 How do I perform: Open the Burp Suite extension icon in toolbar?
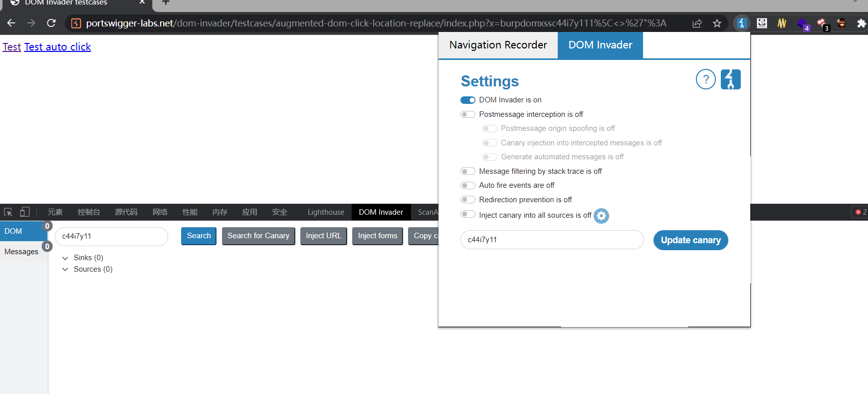pyautogui.click(x=742, y=23)
